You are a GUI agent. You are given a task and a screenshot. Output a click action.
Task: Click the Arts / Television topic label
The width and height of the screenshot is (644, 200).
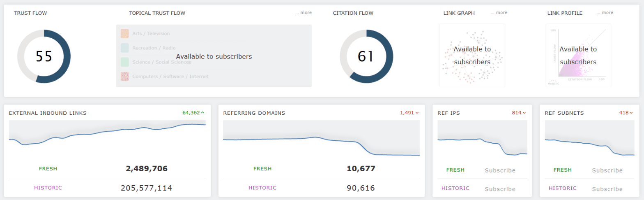pyautogui.click(x=151, y=34)
